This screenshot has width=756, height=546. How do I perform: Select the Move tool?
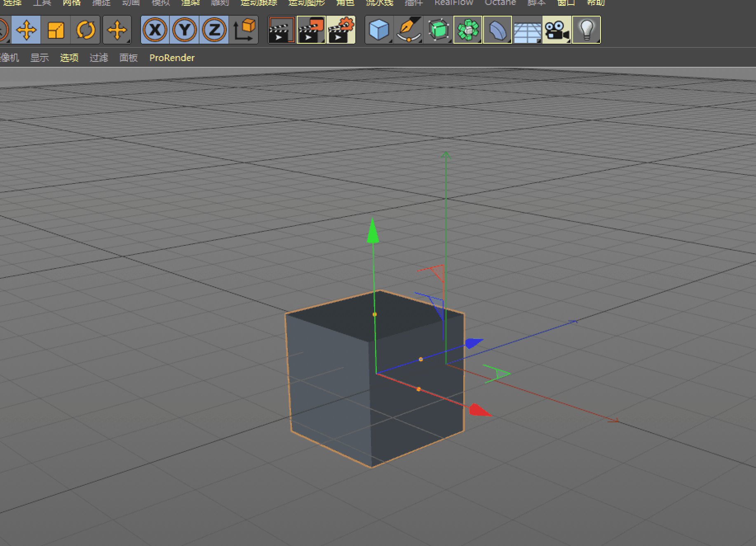click(x=26, y=30)
